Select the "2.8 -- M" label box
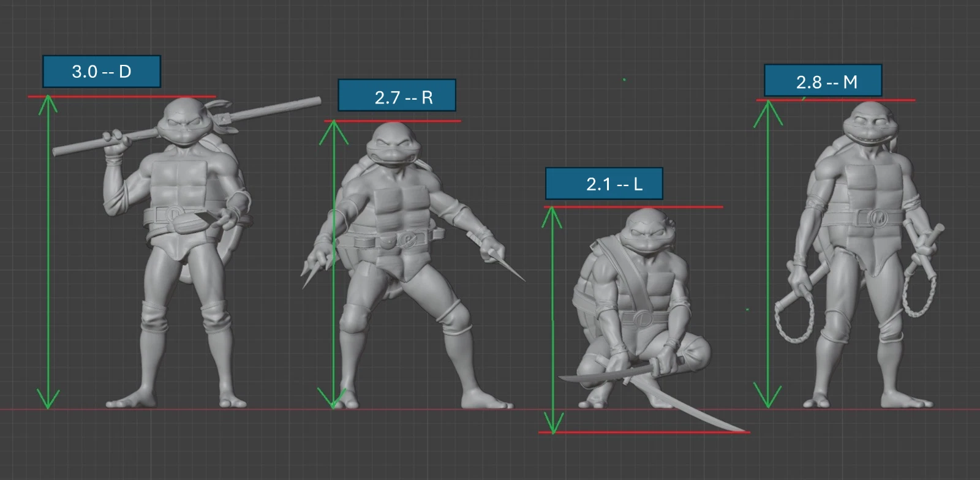980x480 pixels. 823,81
